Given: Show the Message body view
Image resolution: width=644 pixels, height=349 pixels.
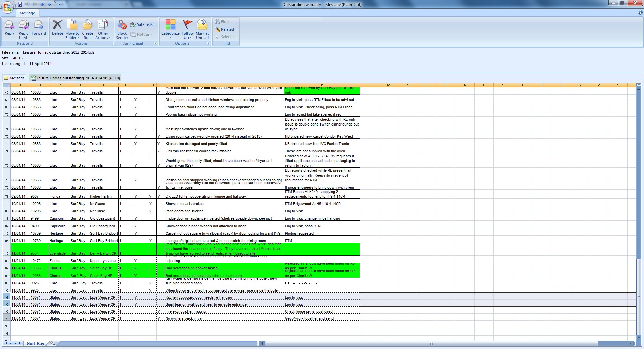Looking at the screenshot, I should tap(14, 78).
